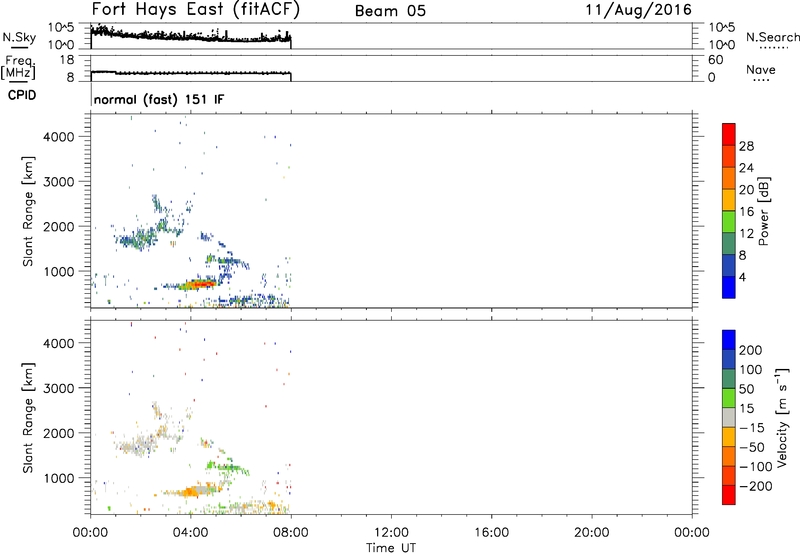
Task: Click the red high-power echo in power panel
Action: click(201, 283)
